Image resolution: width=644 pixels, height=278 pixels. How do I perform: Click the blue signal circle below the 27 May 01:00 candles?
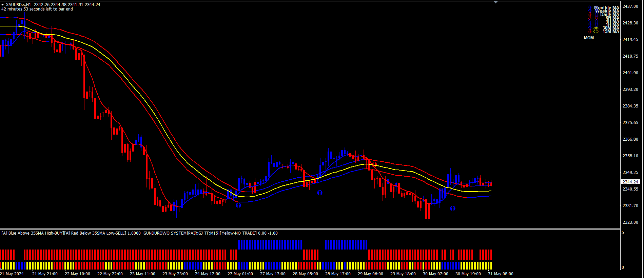(x=238, y=205)
